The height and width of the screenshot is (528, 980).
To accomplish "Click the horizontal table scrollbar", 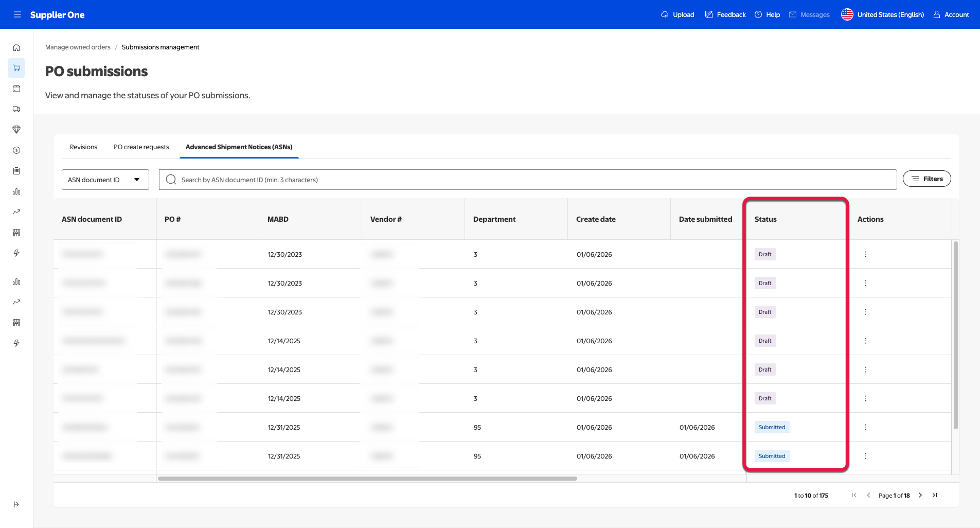I will 367,479.
